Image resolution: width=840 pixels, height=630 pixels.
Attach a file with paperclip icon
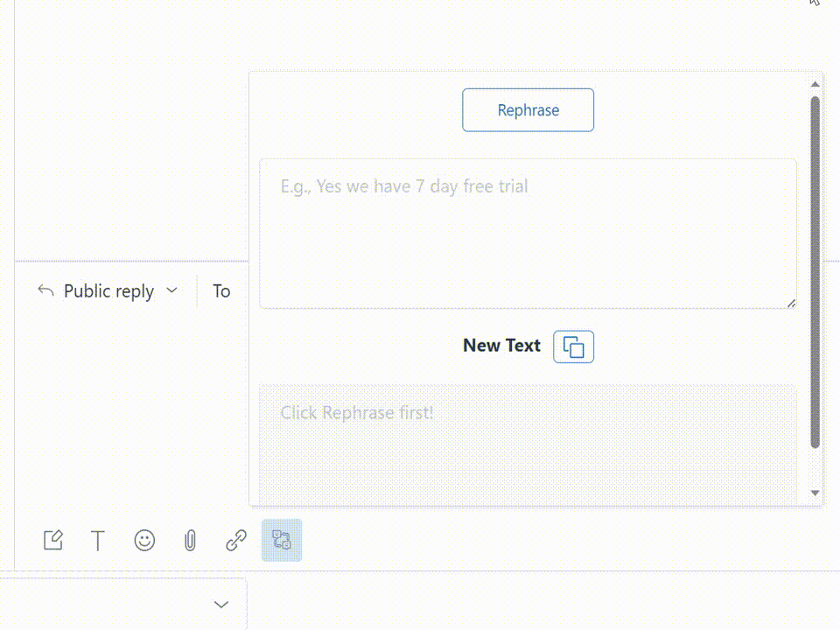[190, 540]
